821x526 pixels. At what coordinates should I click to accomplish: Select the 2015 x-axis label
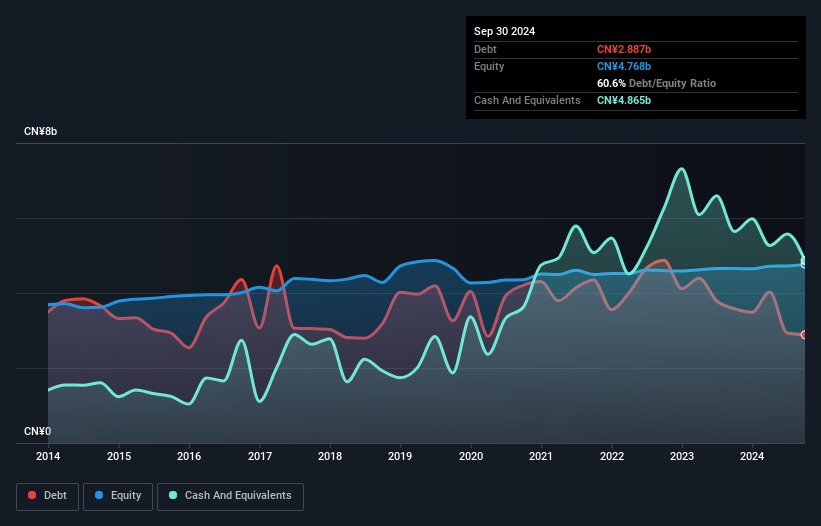click(119, 456)
